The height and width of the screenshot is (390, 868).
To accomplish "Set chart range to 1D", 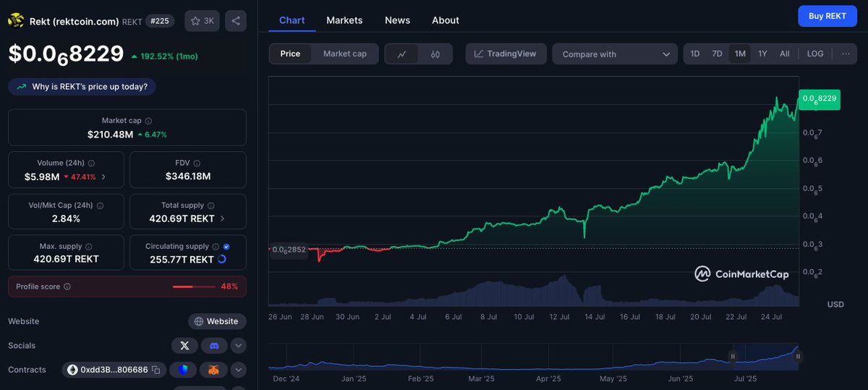I will click(695, 54).
